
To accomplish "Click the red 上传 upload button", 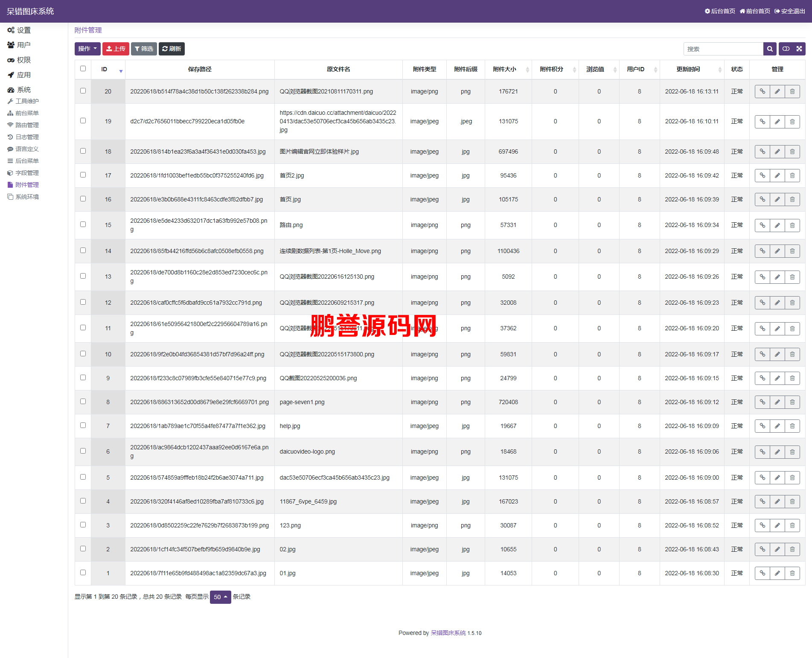I will (x=116, y=49).
